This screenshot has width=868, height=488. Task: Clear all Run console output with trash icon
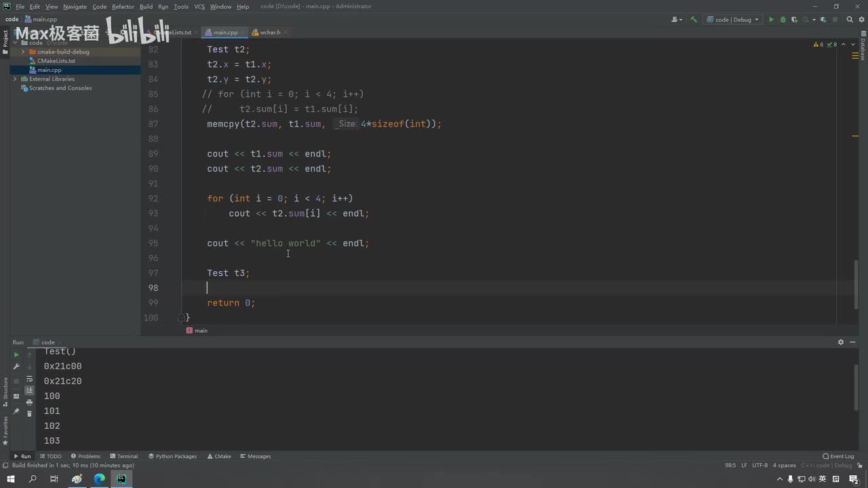[29, 413]
